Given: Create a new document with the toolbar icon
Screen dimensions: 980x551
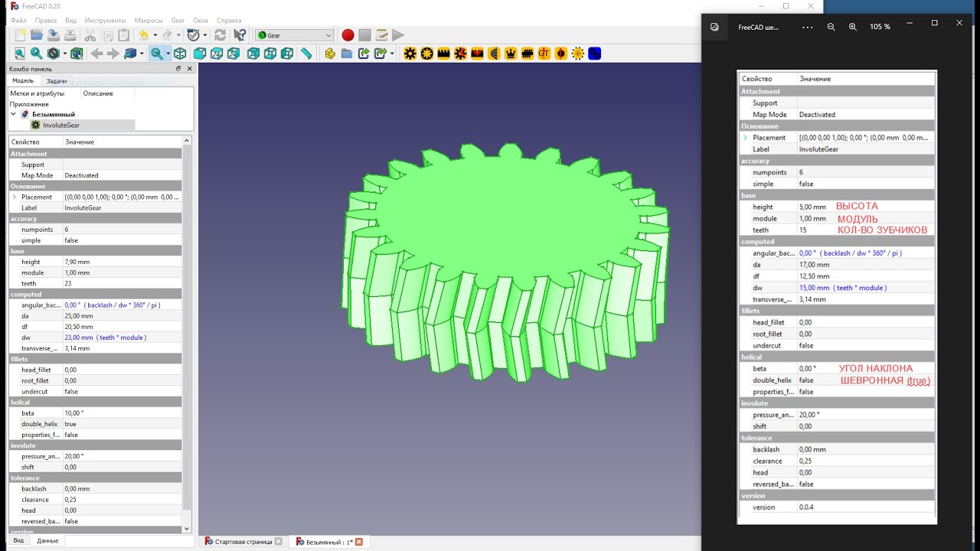Looking at the screenshot, I should tap(20, 35).
